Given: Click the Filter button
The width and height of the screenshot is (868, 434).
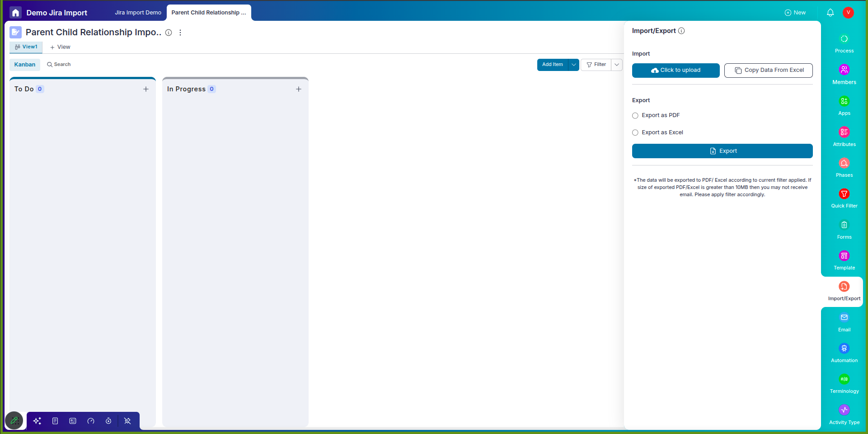Looking at the screenshot, I should click(x=596, y=65).
